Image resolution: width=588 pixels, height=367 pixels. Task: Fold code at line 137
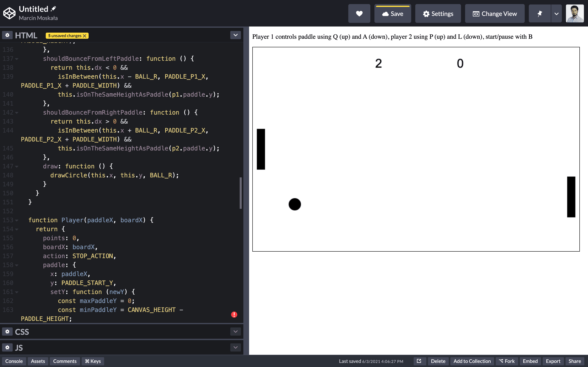tap(17, 59)
